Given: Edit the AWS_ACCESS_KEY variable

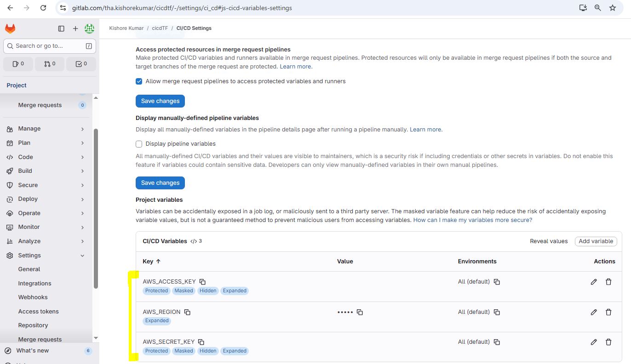Looking at the screenshot, I should [x=594, y=282].
